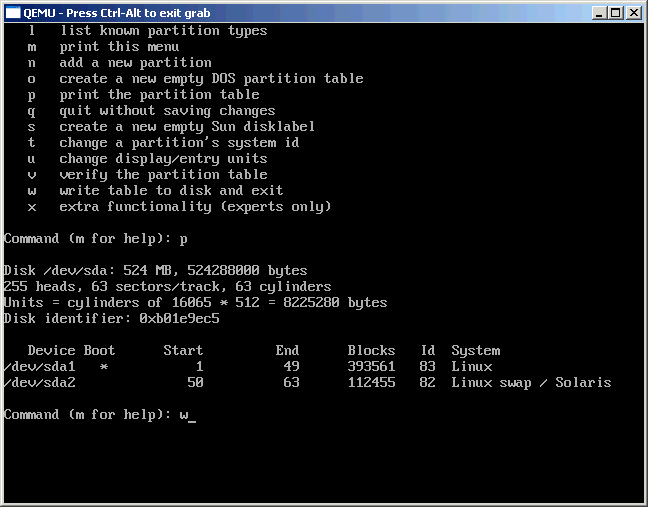The height and width of the screenshot is (507, 648).
Task: Click the 'verify the partition table' line
Action: (x=163, y=175)
